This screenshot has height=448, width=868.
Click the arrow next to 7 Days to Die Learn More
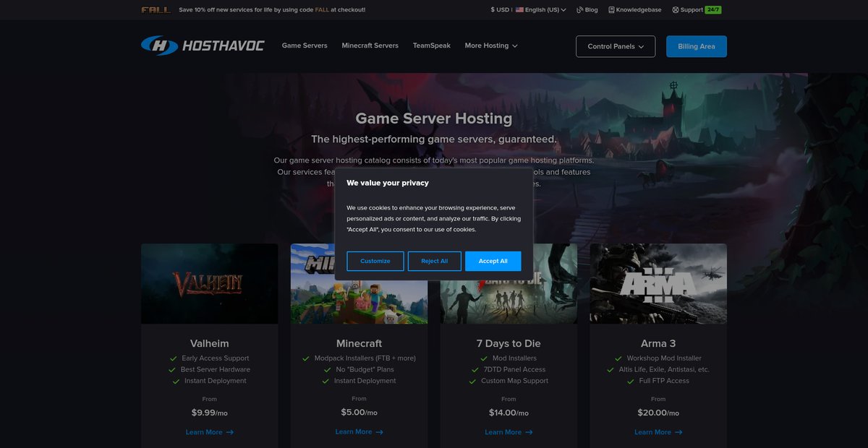pyautogui.click(x=529, y=432)
